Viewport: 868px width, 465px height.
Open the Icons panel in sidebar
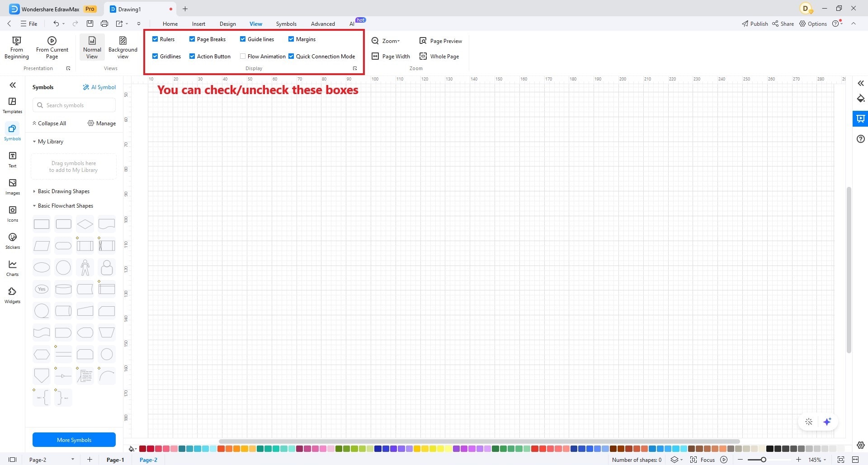point(12,214)
